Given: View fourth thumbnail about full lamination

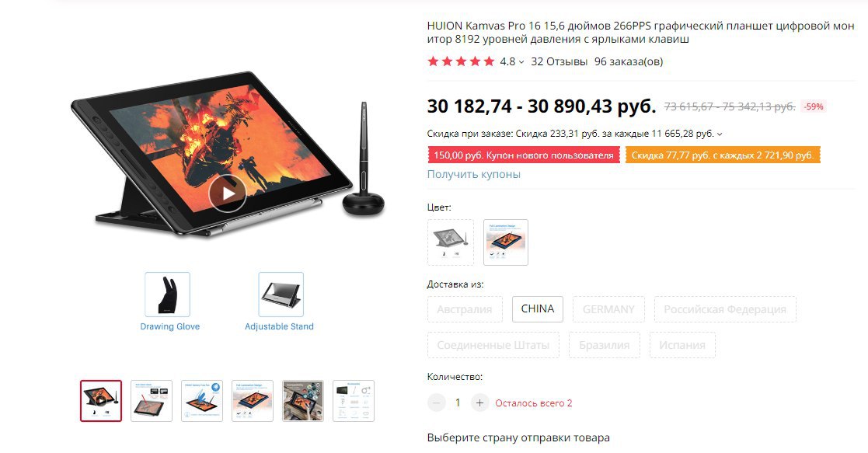Looking at the screenshot, I should (253, 401).
